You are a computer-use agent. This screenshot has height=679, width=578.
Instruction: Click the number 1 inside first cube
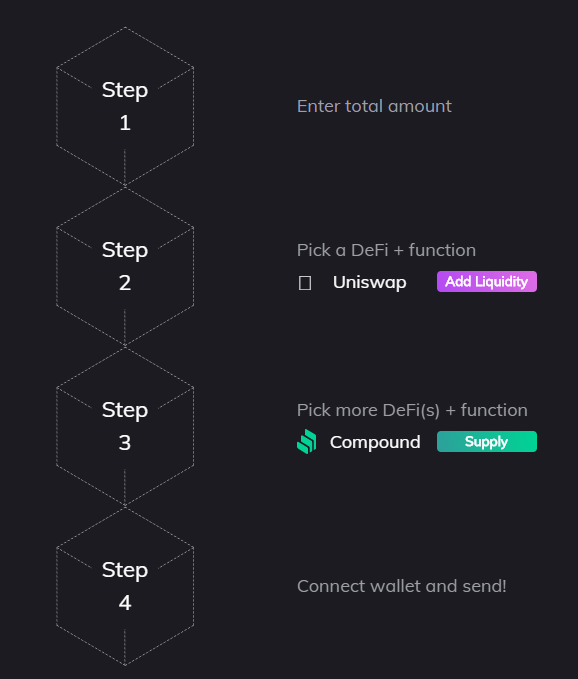pyautogui.click(x=125, y=123)
